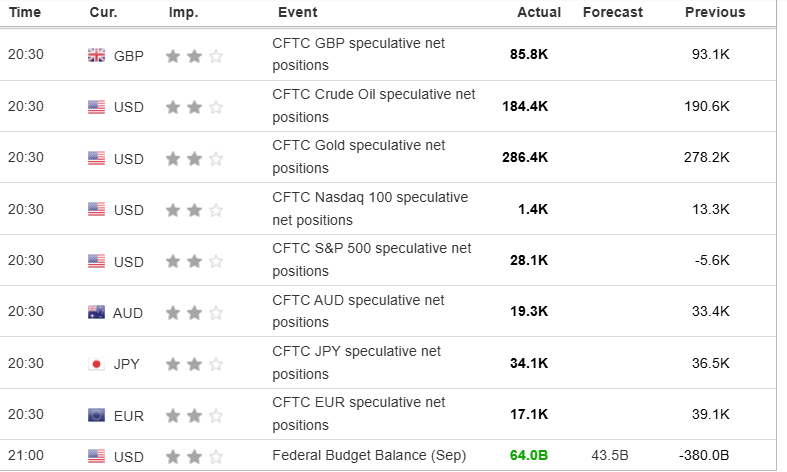This screenshot has width=787, height=472.
Task: Click importance stars for Federal Budget Balance
Action: tap(195, 457)
